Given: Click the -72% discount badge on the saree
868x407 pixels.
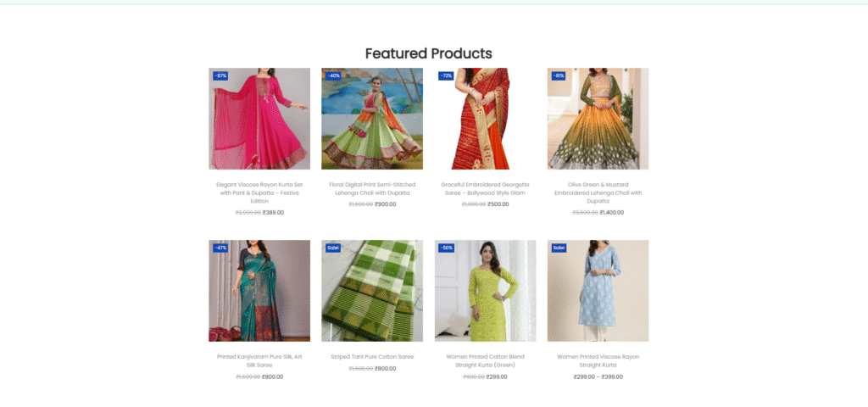Looking at the screenshot, I should 446,75.
